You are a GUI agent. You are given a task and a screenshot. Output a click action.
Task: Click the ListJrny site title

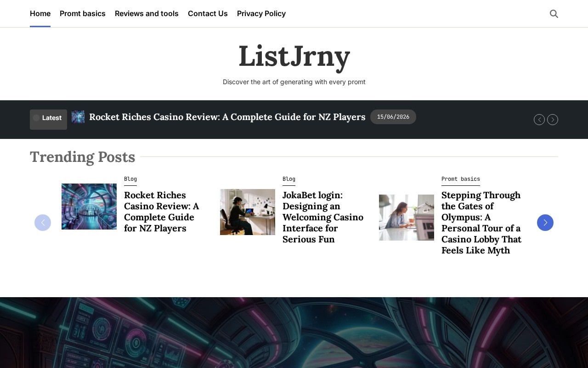294,57
